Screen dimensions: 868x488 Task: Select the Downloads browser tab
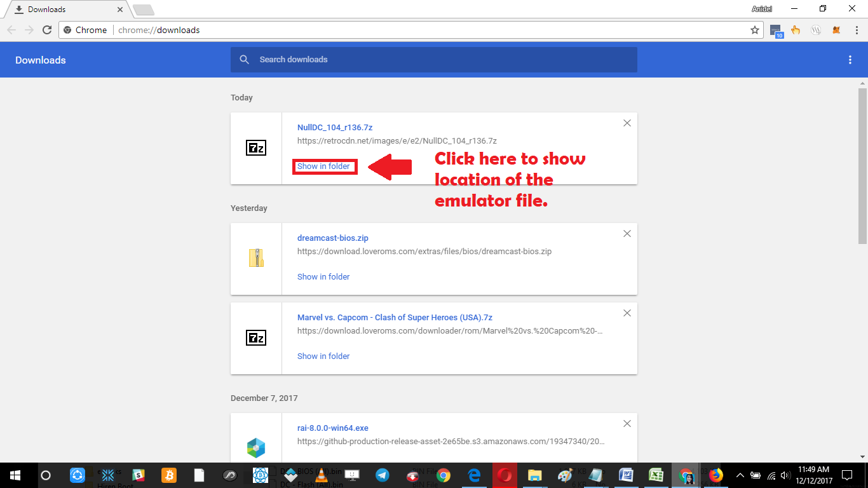pos(67,10)
